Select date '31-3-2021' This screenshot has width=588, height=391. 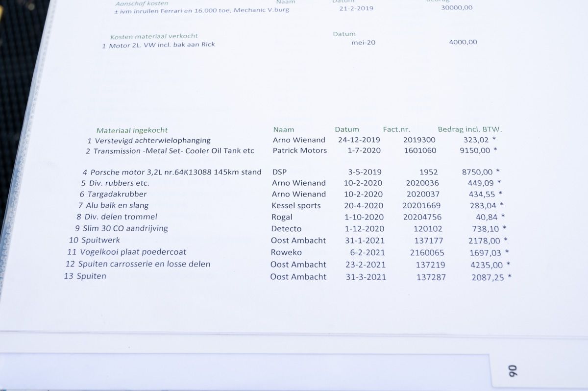coord(365,277)
